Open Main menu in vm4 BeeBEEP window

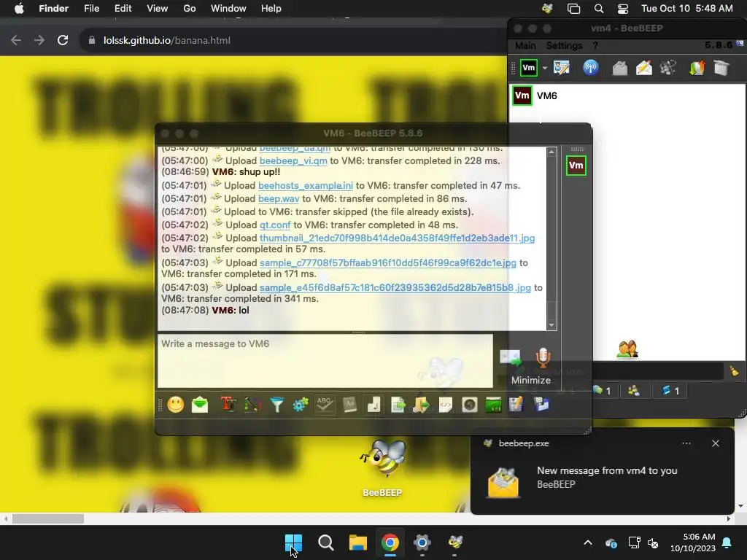click(x=525, y=46)
